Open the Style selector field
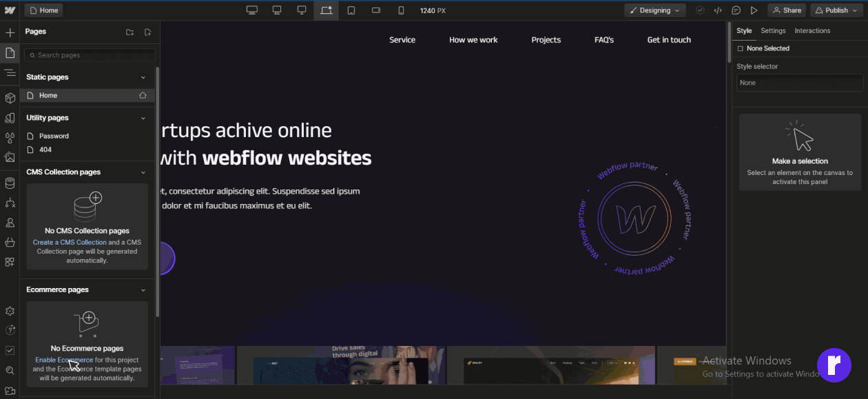This screenshot has height=399, width=868. [x=800, y=83]
